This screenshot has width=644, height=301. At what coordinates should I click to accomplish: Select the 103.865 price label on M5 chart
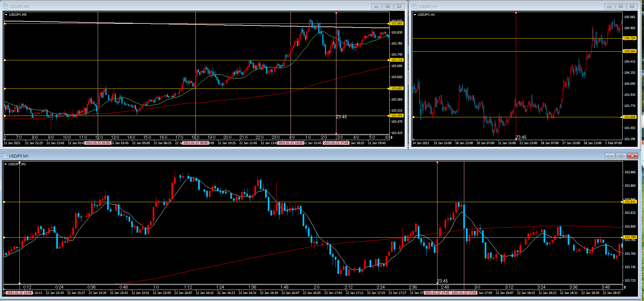point(397,23)
